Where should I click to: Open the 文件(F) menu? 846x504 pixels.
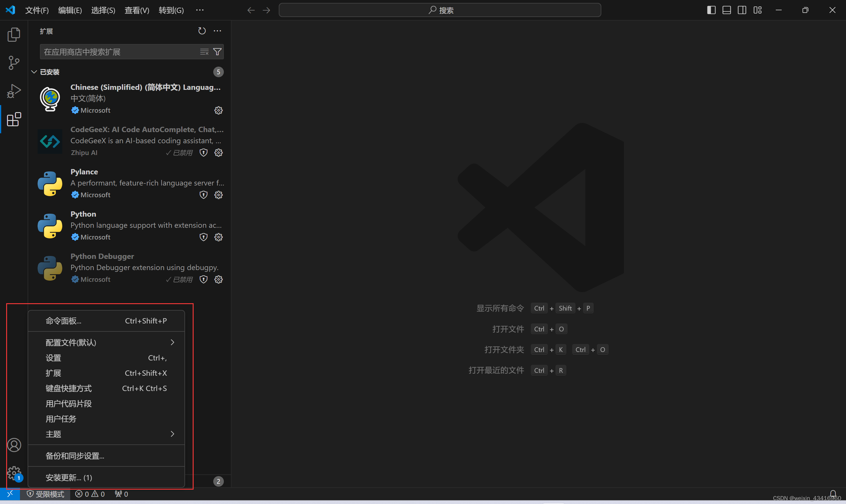point(37,10)
